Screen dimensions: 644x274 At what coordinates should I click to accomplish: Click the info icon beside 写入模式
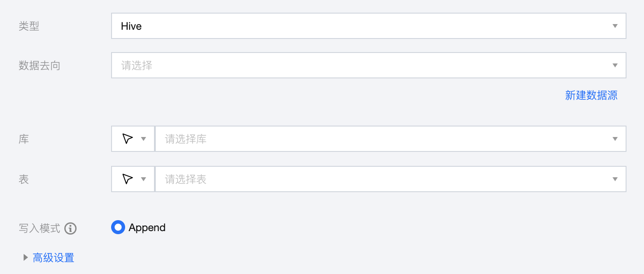pyautogui.click(x=70, y=228)
